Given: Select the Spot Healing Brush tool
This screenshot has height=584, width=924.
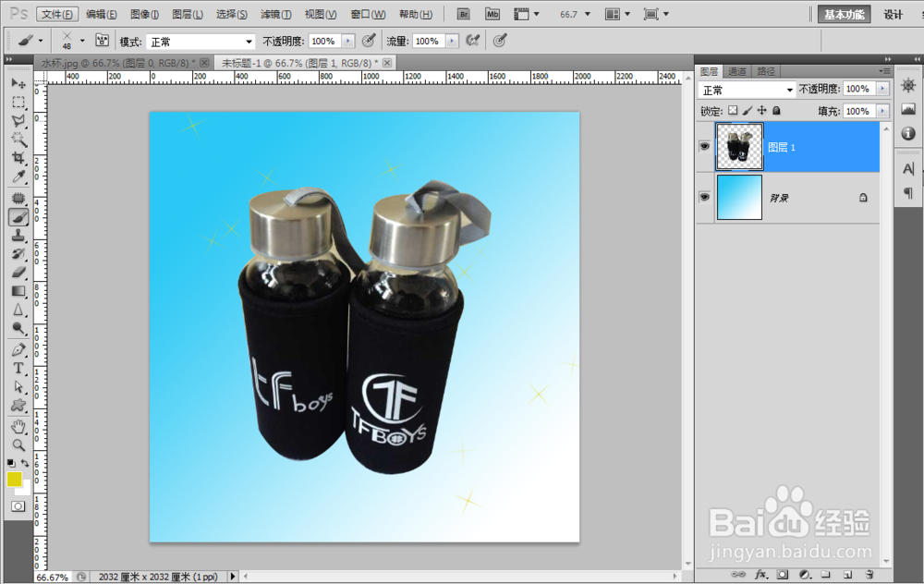Looking at the screenshot, I should [x=18, y=199].
